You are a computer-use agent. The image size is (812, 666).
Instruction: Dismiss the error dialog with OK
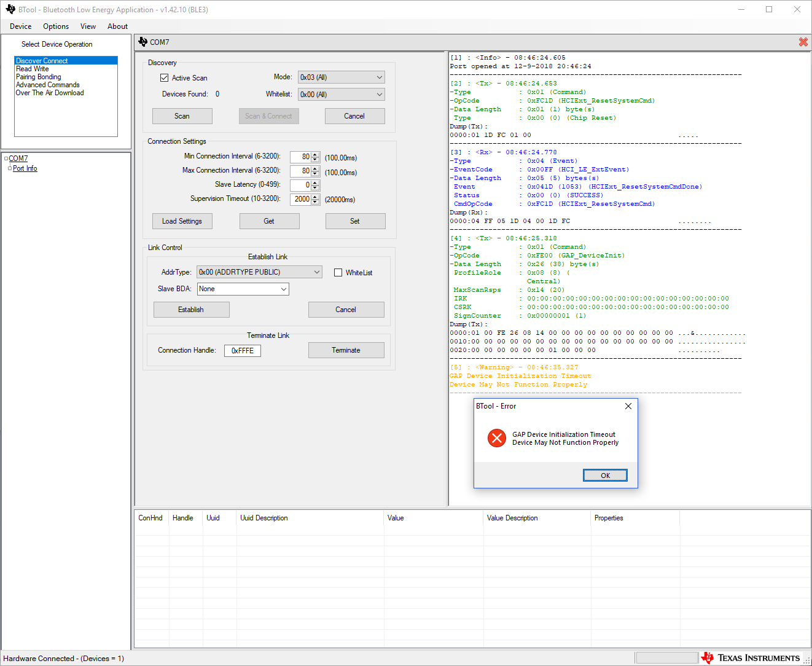(604, 475)
